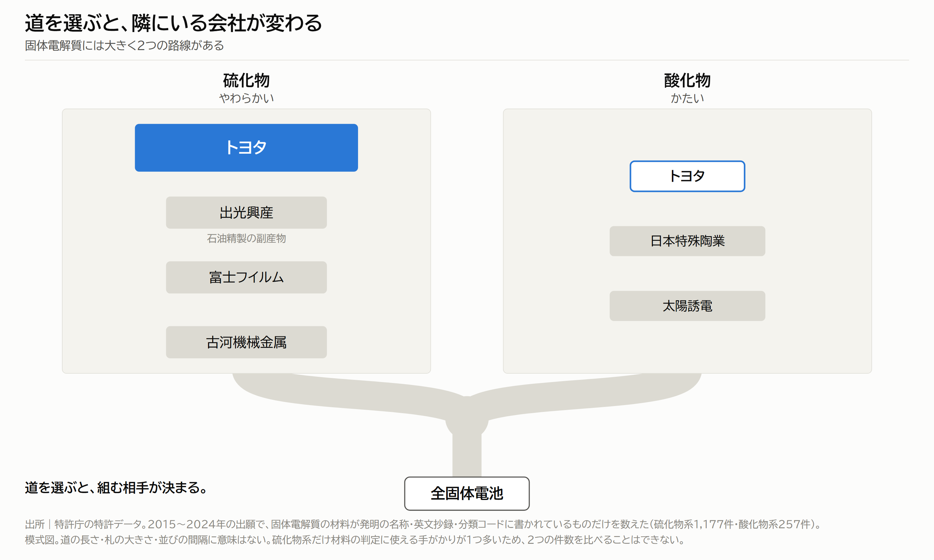
Task: Click the source note starting 出所｜特許庁の特許データ
Action: tap(424, 524)
